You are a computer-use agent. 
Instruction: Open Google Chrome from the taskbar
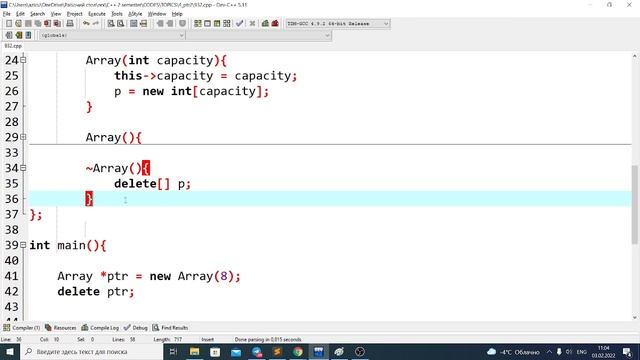298,351
